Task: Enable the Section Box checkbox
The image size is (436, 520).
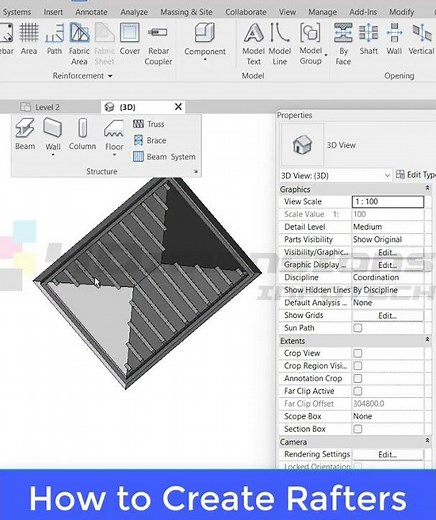Action: 358,429
